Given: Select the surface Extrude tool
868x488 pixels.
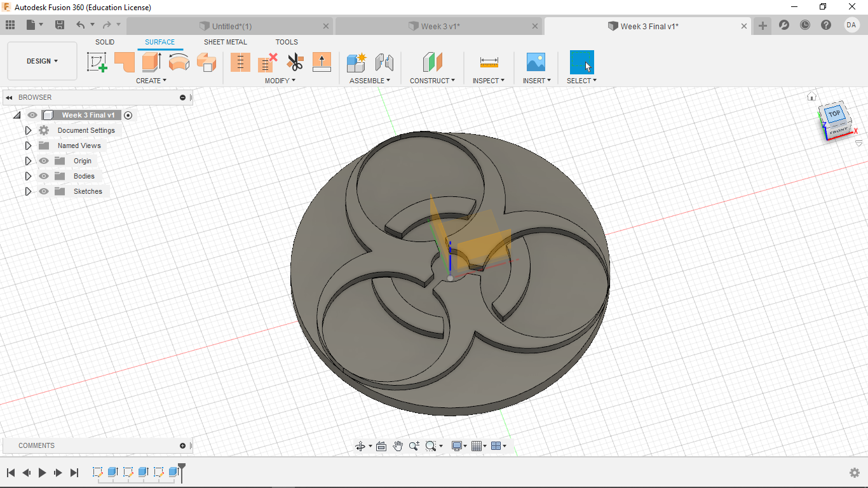Looking at the screenshot, I should [151, 62].
